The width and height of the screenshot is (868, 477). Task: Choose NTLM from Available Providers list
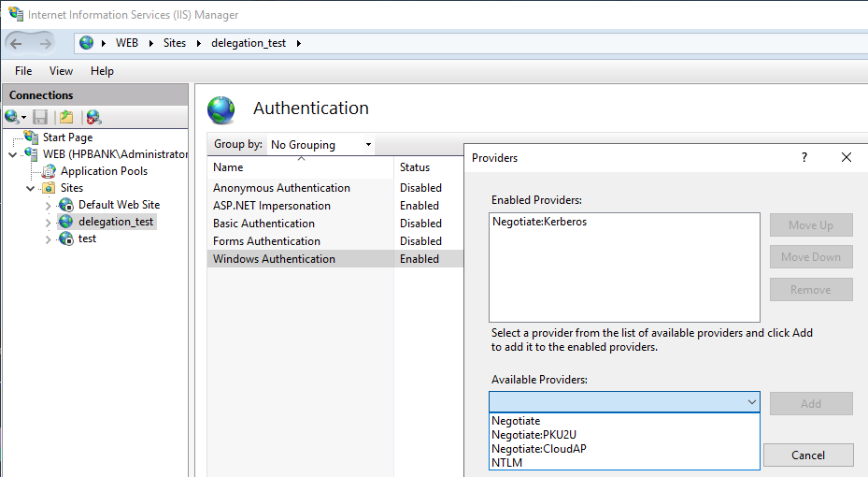point(507,461)
